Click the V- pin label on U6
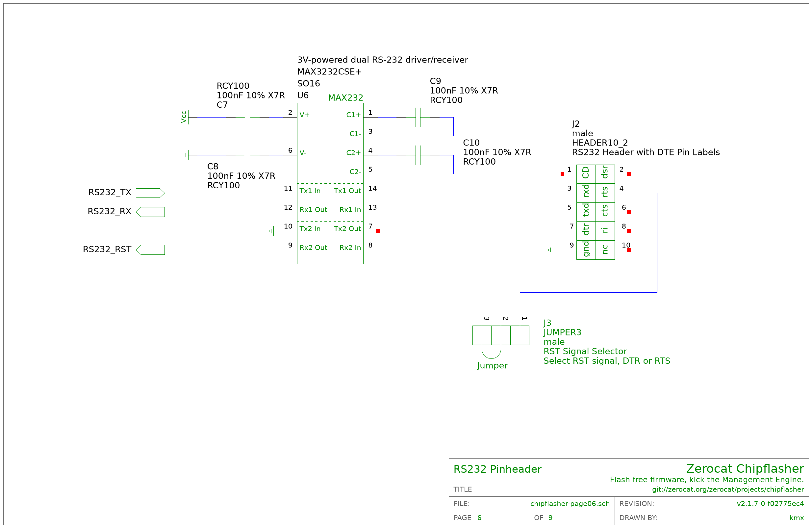This screenshot has width=812, height=528. [303, 153]
